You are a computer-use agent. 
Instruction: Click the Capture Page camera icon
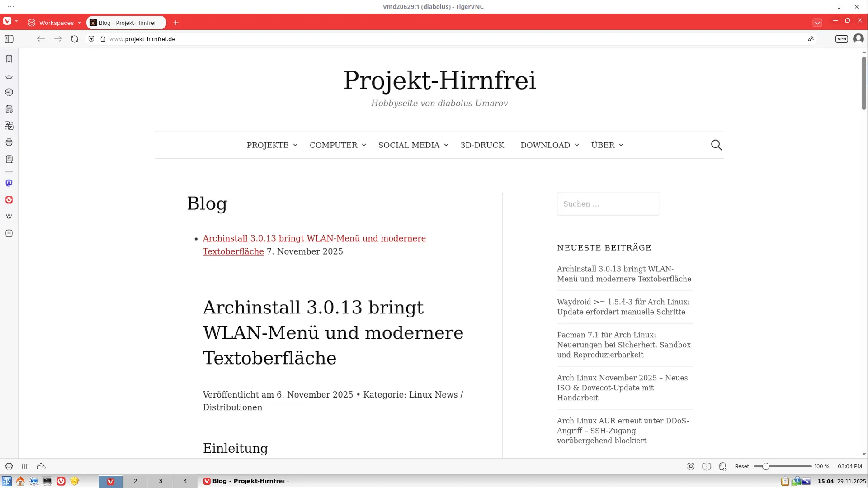click(x=690, y=466)
